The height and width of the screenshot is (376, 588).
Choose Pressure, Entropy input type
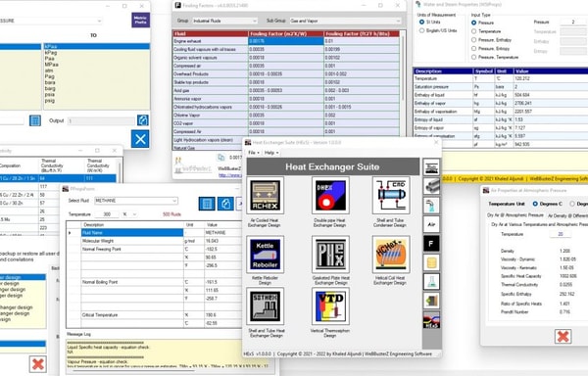(x=474, y=48)
